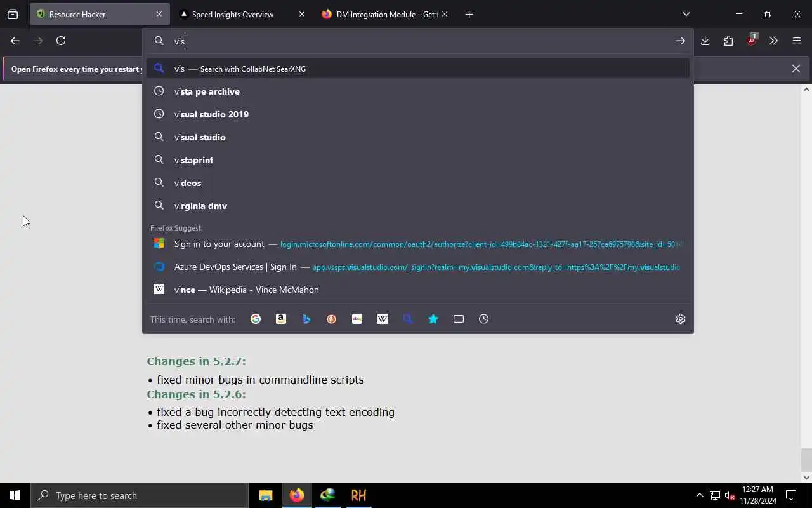The image size is (812, 508).
Task: Open the taskbar clock and date
Action: (757, 495)
